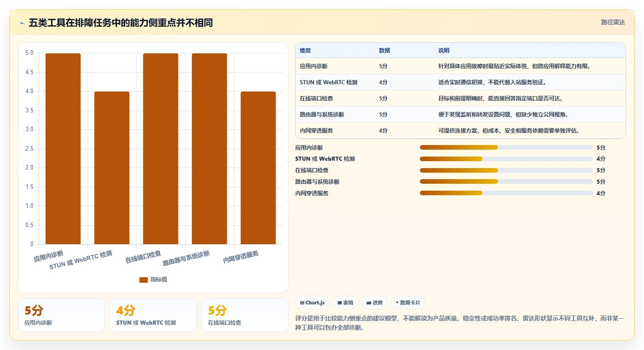Toggle the 指标值 legend item

pos(153,280)
